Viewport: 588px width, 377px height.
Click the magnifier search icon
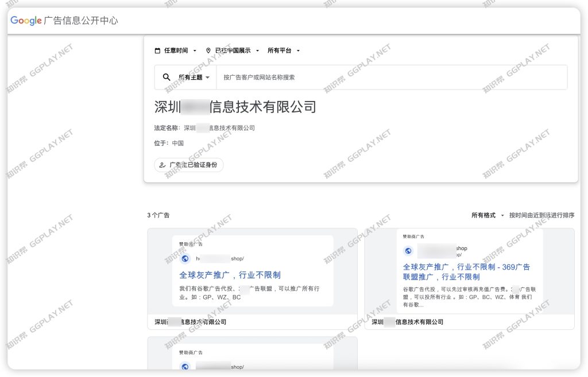pyautogui.click(x=167, y=77)
